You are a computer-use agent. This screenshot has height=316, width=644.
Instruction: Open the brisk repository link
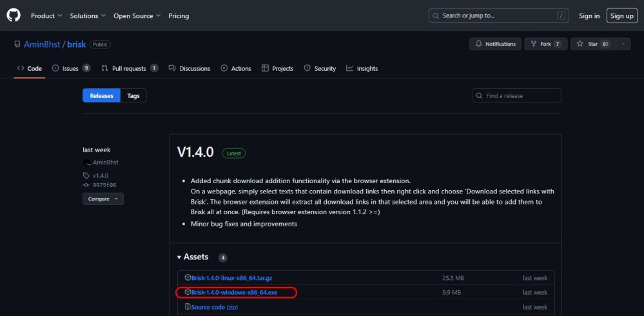click(x=77, y=44)
